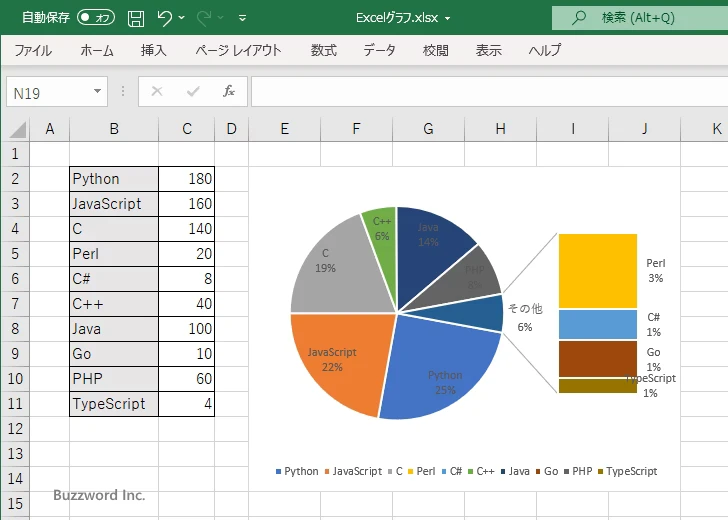Click the yellow Perl bar segment
Screen dimensions: 728x520
click(598, 271)
